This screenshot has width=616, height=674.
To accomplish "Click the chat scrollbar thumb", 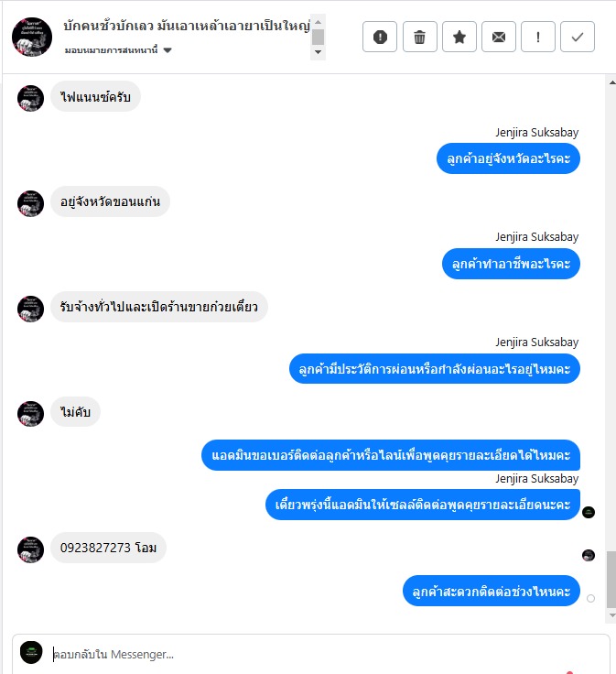I will click(x=611, y=580).
